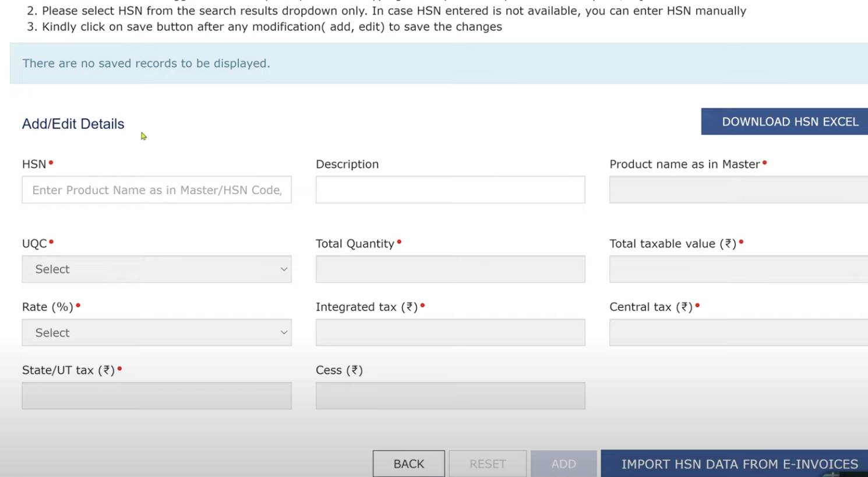Import HSN data from e-invoices
The width and height of the screenshot is (868, 477).
click(735, 464)
